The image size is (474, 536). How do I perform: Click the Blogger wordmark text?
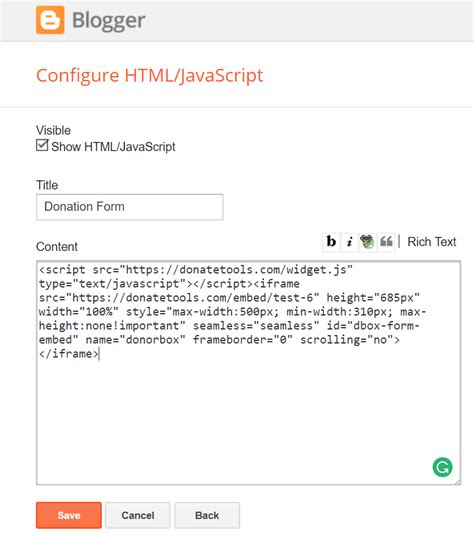pos(109,21)
